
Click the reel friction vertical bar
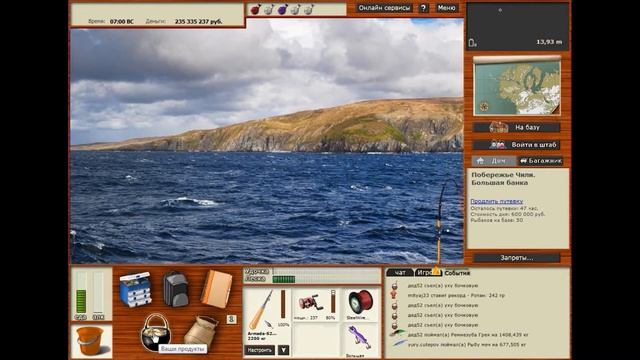pyautogui.click(x=333, y=301)
